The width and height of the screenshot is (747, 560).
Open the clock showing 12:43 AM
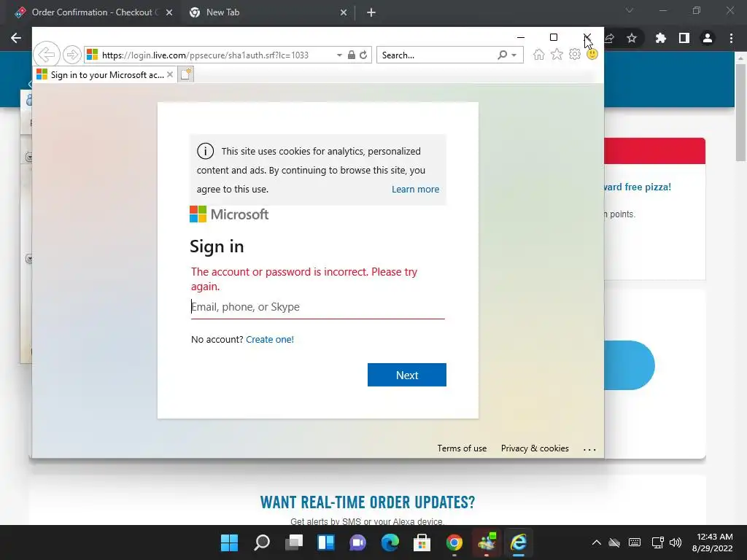tap(712, 542)
